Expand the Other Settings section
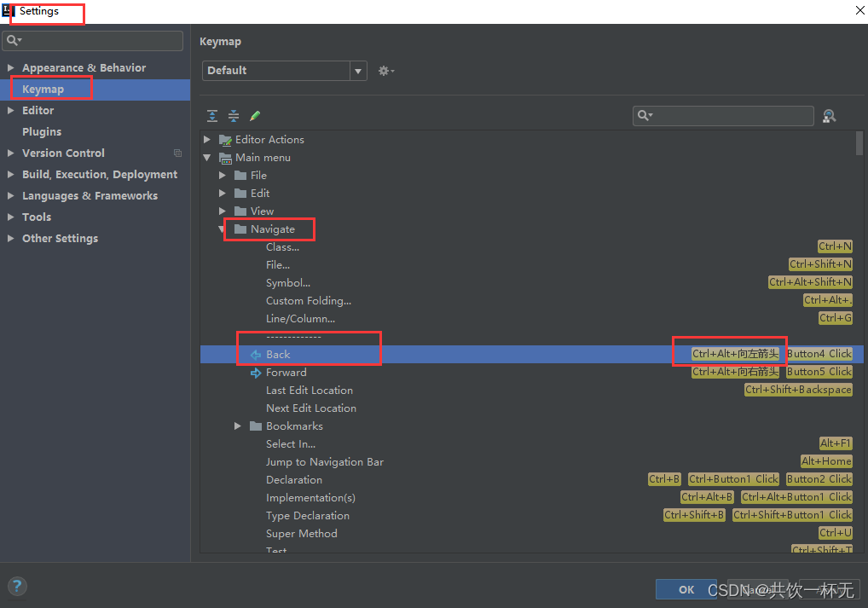This screenshot has width=868, height=608. click(10, 238)
